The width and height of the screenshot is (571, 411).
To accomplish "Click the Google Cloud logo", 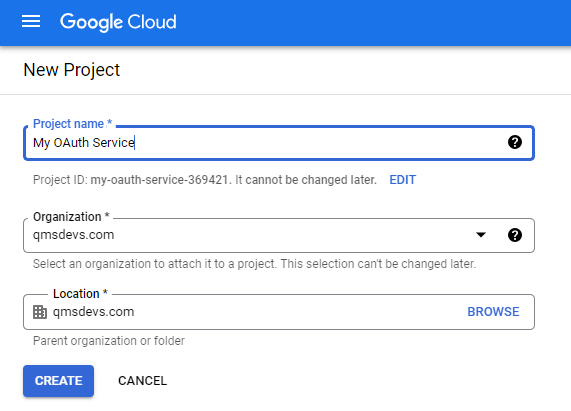I will point(118,22).
